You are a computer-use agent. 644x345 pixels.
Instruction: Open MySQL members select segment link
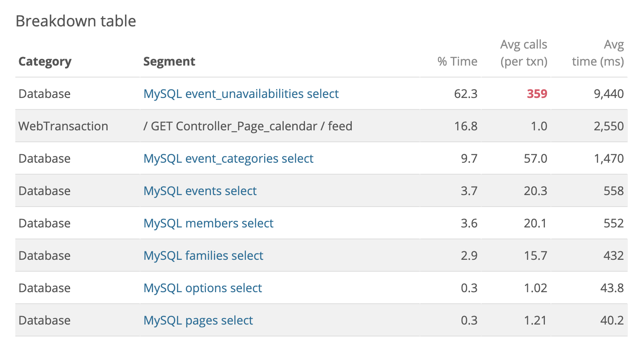coord(208,223)
